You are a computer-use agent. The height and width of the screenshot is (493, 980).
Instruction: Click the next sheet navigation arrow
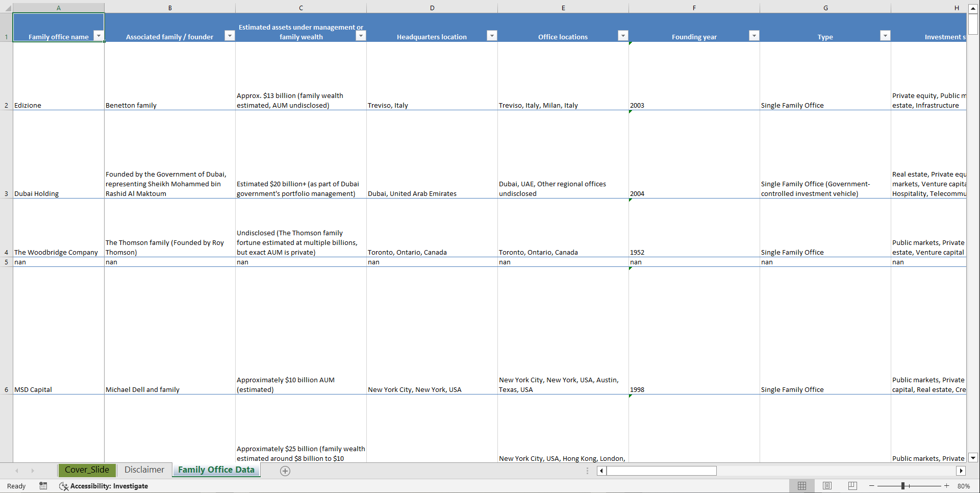(33, 471)
